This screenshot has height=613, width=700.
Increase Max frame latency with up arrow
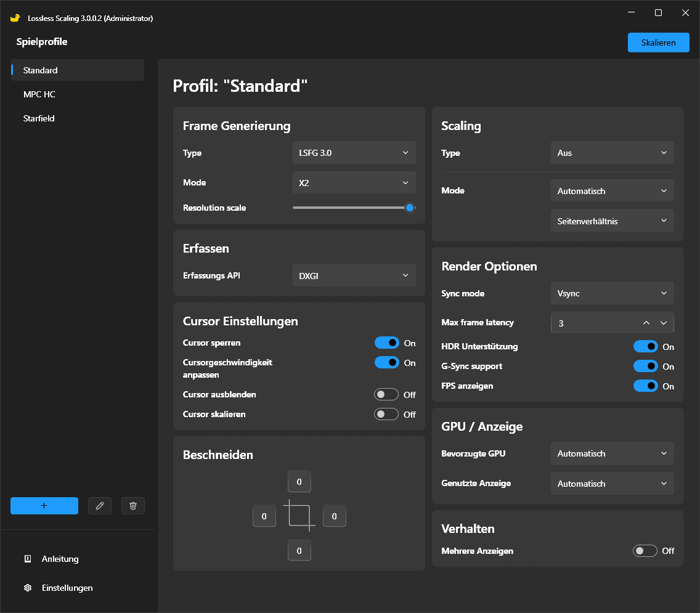(646, 323)
